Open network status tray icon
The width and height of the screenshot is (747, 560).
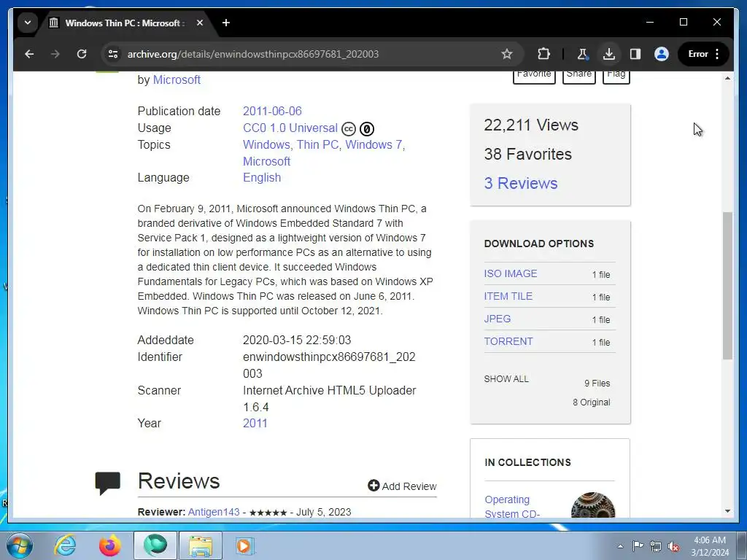point(656,546)
